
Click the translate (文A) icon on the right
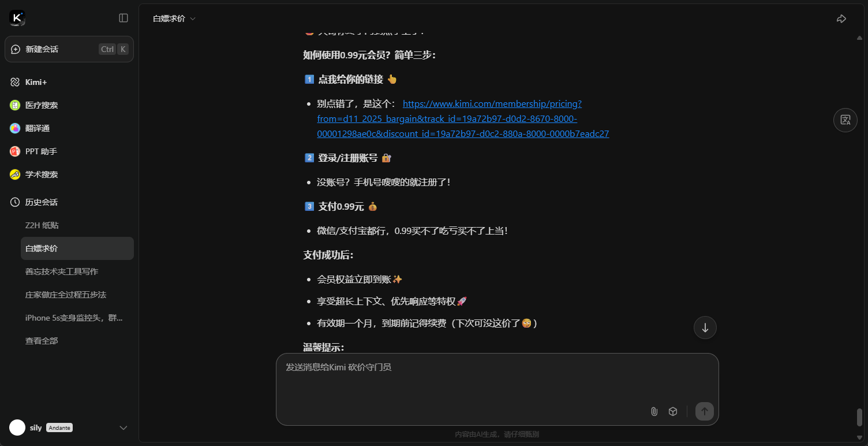[x=845, y=120]
